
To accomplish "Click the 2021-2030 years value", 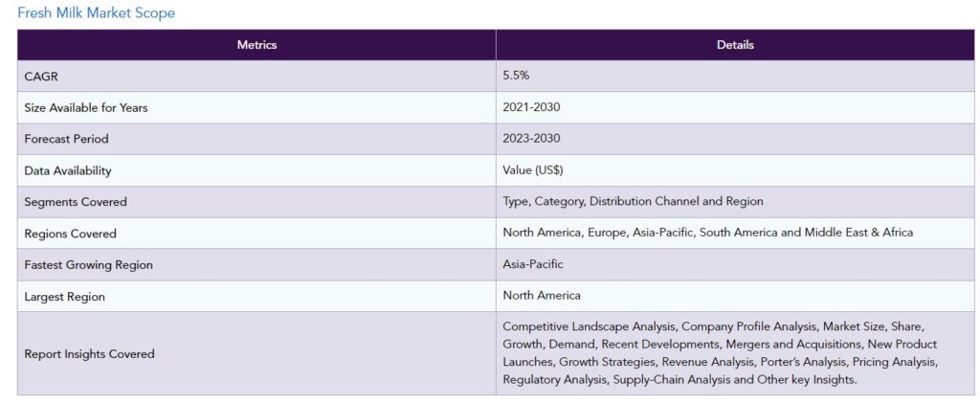I will tap(531, 107).
